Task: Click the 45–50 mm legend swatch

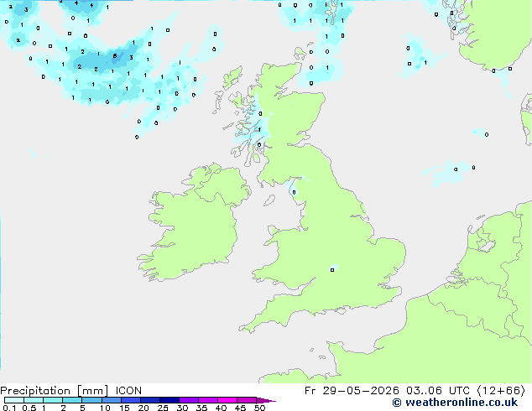Action: tap(247, 400)
